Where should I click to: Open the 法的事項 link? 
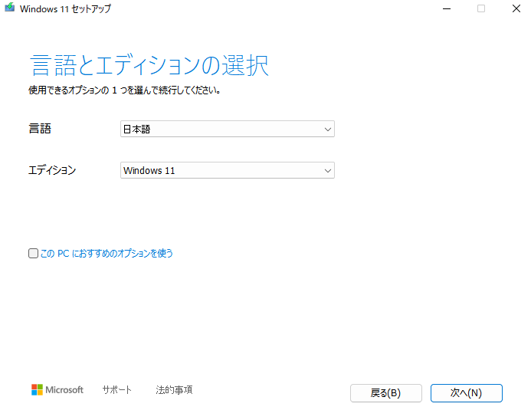coord(174,390)
